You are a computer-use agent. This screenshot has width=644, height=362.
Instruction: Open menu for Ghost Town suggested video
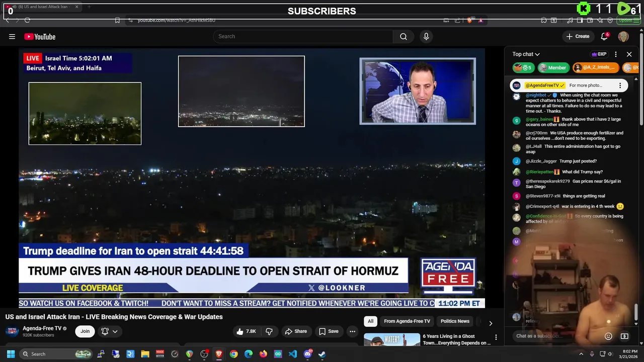(496, 337)
